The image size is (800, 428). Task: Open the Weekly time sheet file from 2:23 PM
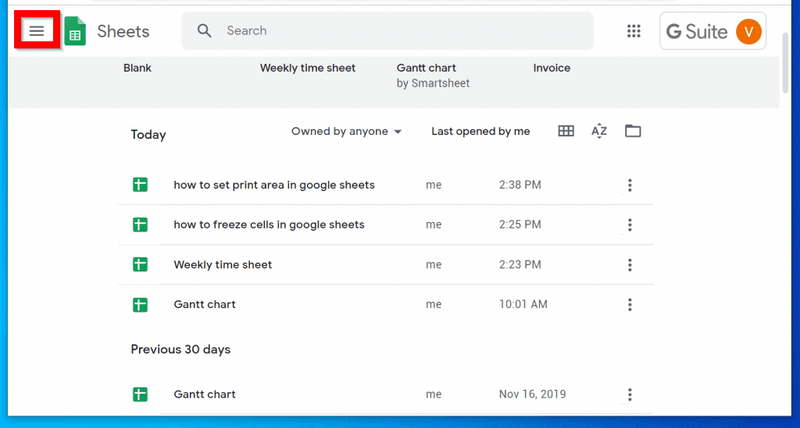[222, 264]
